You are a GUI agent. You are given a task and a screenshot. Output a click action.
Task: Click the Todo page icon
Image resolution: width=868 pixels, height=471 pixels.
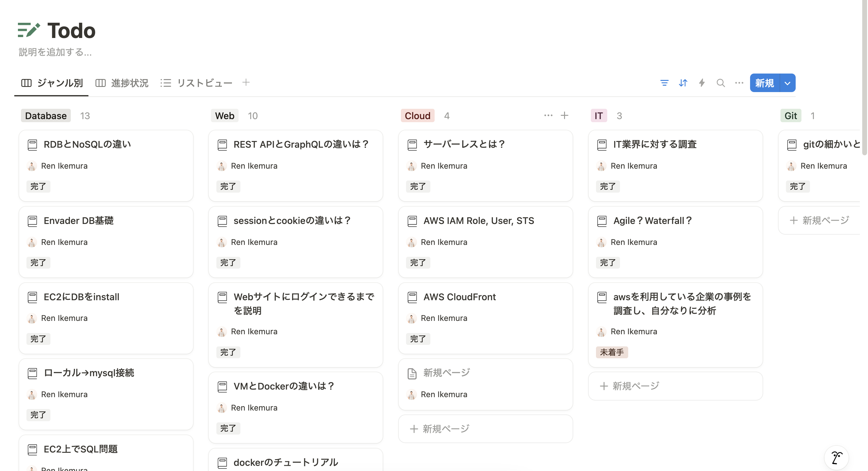(x=29, y=30)
